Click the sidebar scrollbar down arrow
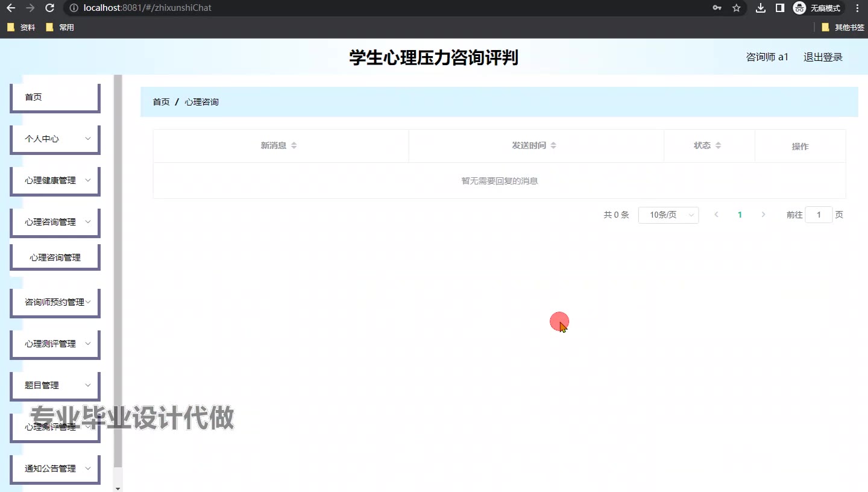Image resolution: width=868 pixels, height=492 pixels. [118, 488]
